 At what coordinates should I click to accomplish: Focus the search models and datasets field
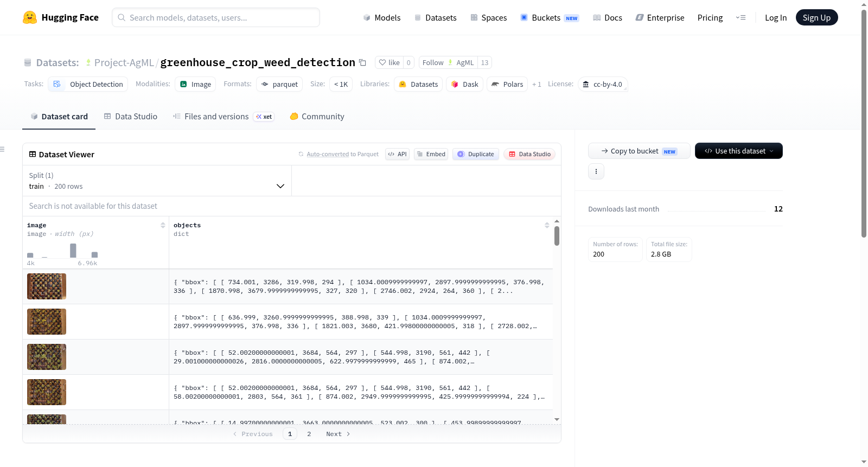coord(216,17)
